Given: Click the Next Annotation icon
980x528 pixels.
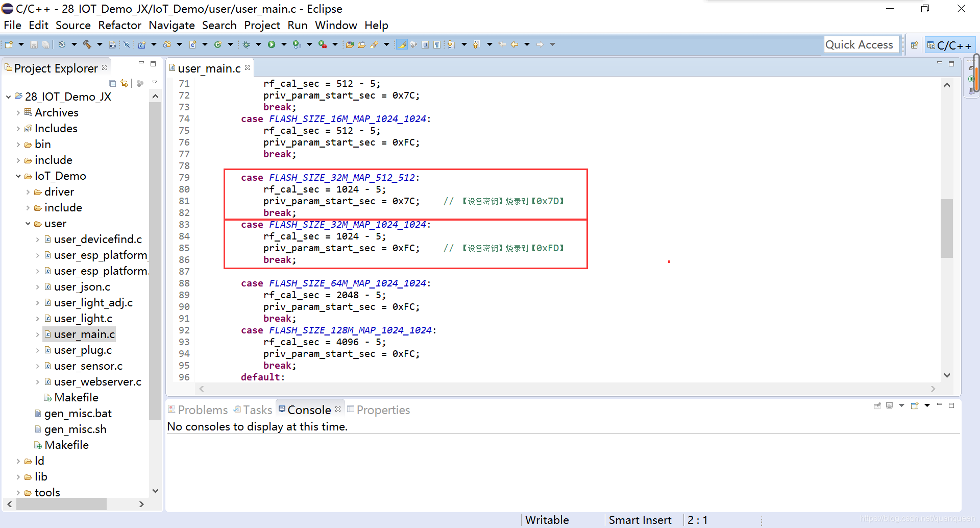Looking at the screenshot, I should pos(451,45).
